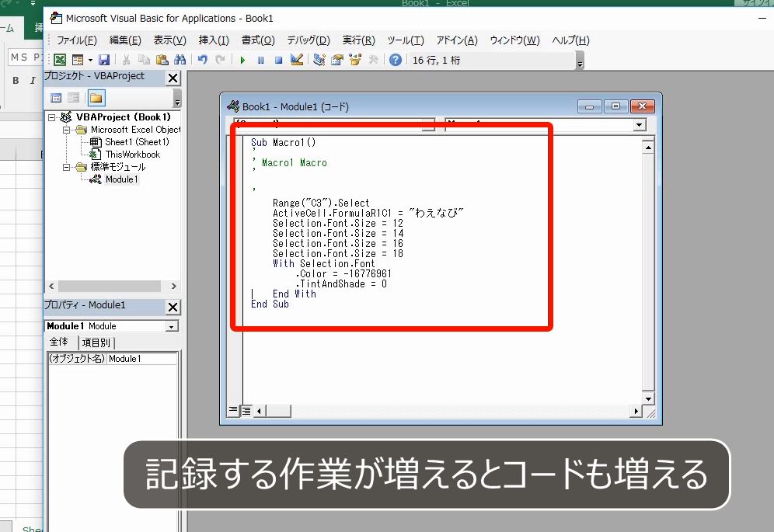Click the Redo toolbar icon

[x=220, y=61]
